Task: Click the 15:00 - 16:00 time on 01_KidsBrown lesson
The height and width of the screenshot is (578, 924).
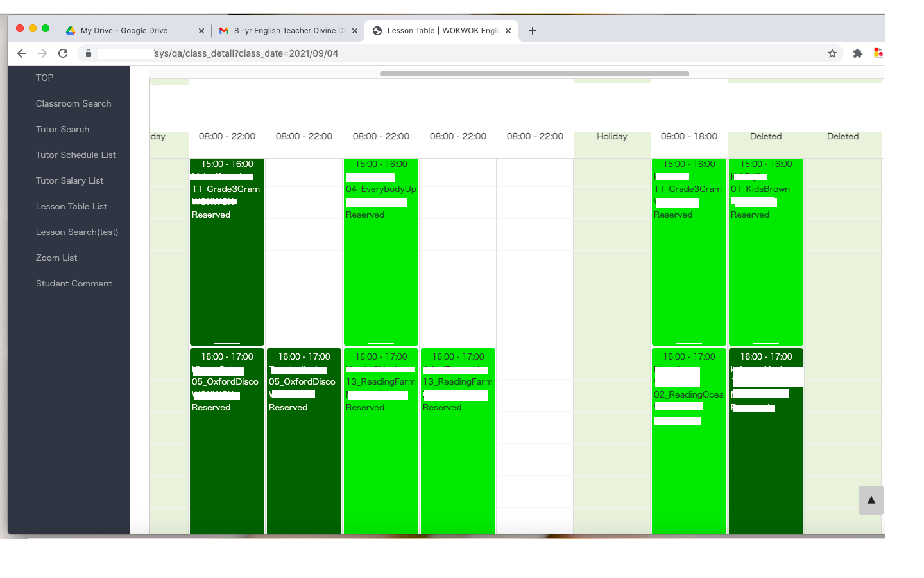Action: [766, 164]
